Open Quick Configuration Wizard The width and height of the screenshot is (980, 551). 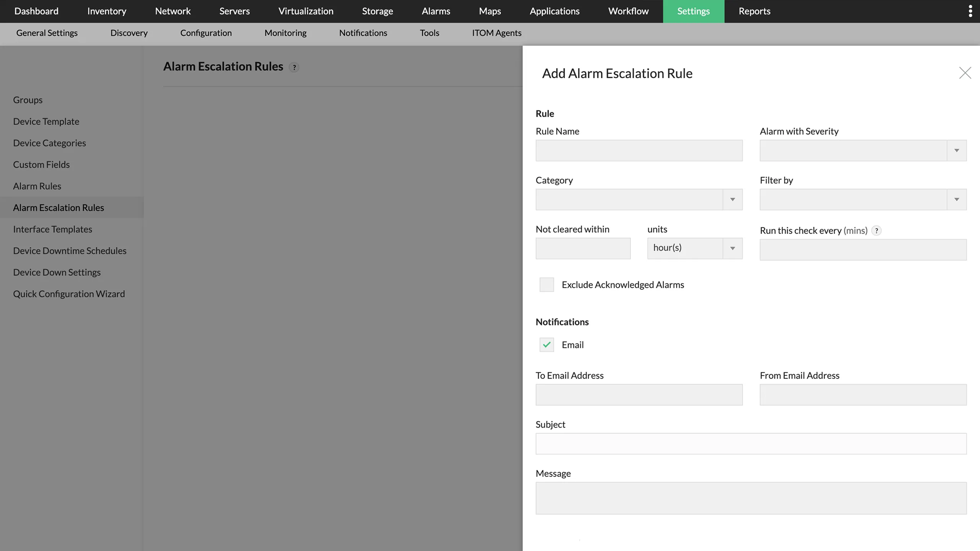tap(69, 293)
